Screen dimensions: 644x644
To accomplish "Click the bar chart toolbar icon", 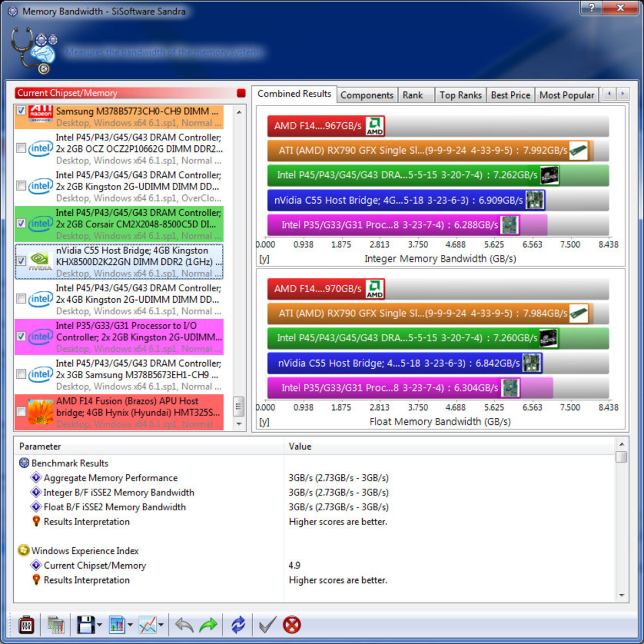I will [117, 625].
